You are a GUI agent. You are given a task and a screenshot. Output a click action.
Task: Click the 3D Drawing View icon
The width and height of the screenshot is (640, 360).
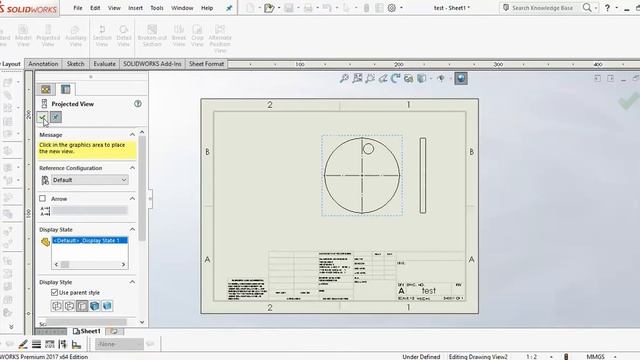coord(408,78)
